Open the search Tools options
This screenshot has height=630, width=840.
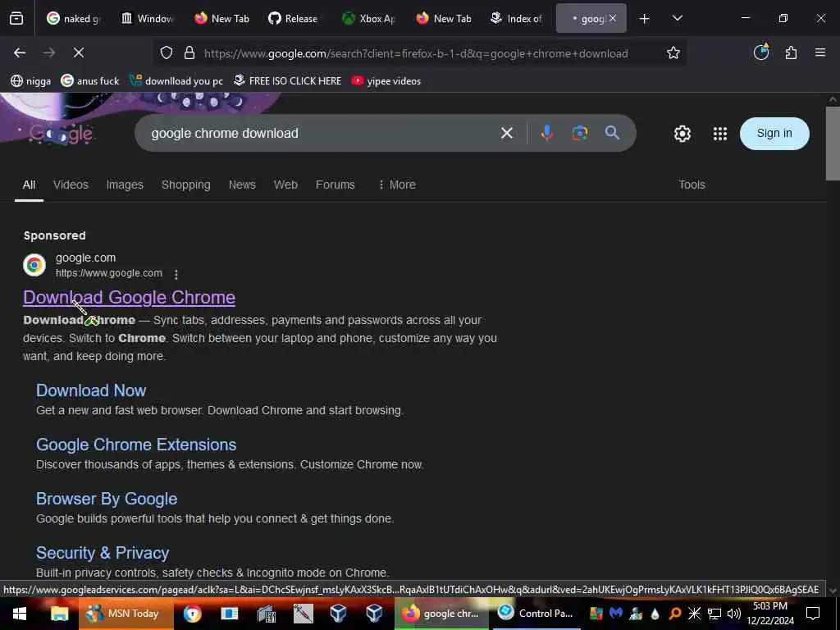click(x=692, y=185)
